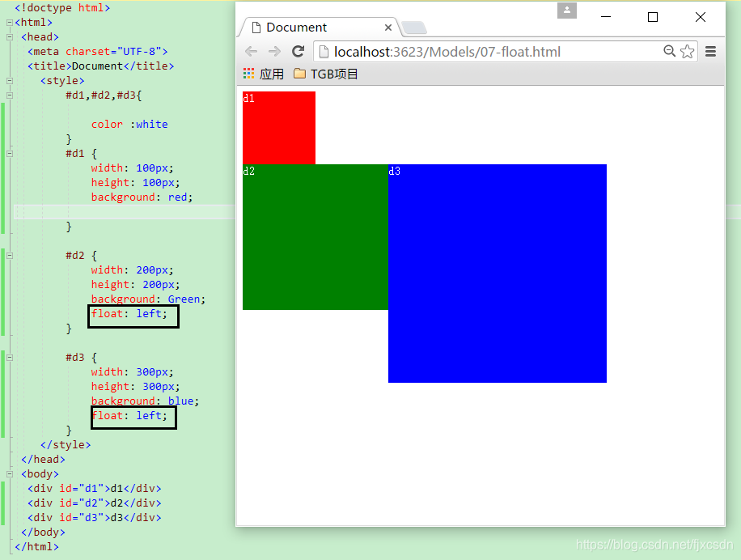Collapse the <style> code fold marker
741x560 pixels.
(x=10, y=81)
